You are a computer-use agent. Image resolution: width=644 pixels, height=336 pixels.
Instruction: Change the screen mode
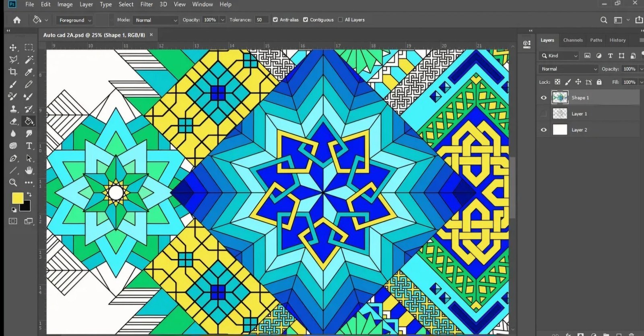[29, 221]
